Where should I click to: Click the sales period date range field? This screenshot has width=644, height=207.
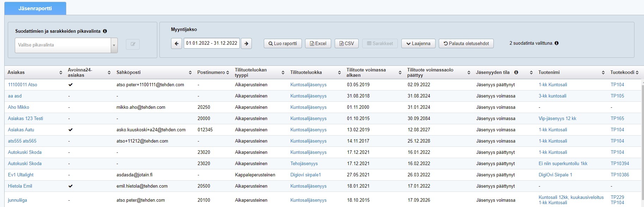[x=212, y=43]
